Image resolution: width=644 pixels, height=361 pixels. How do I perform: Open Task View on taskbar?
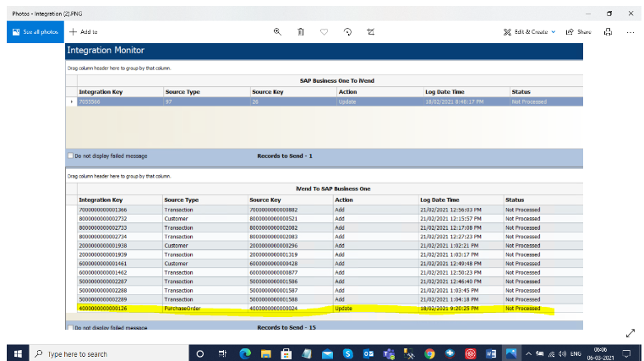point(222,353)
